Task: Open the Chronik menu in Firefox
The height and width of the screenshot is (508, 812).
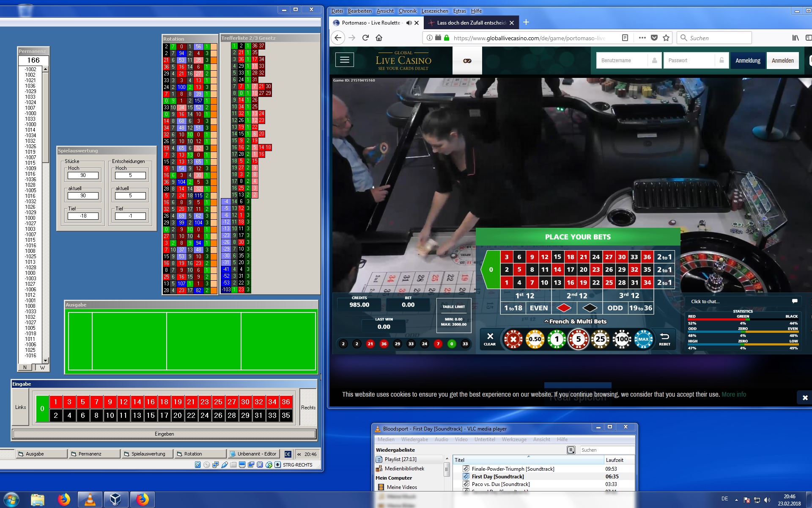Action: (407, 11)
